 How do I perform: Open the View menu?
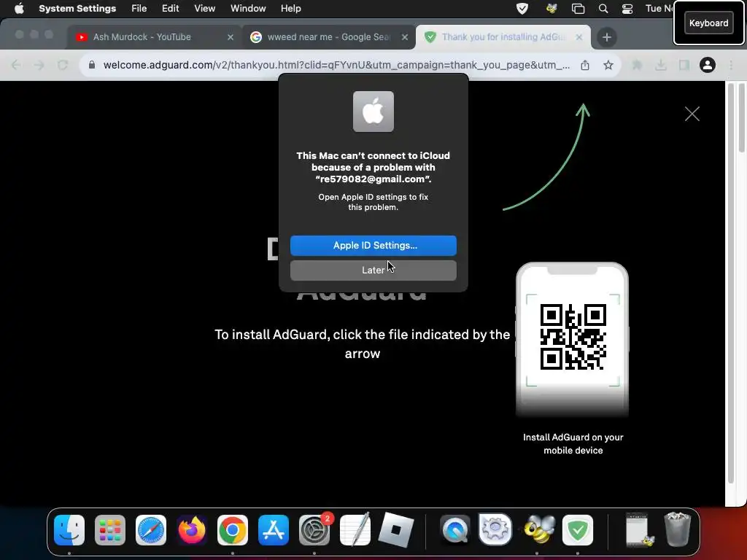pyautogui.click(x=204, y=9)
